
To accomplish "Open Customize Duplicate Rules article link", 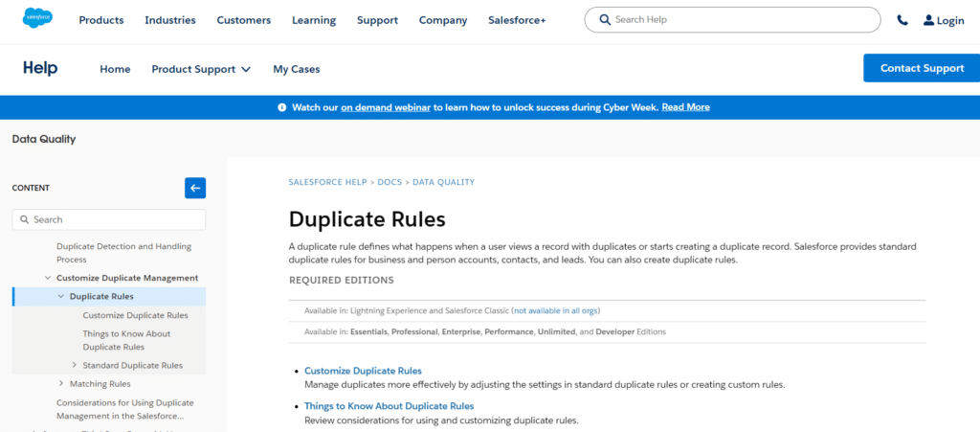I will tap(363, 371).
